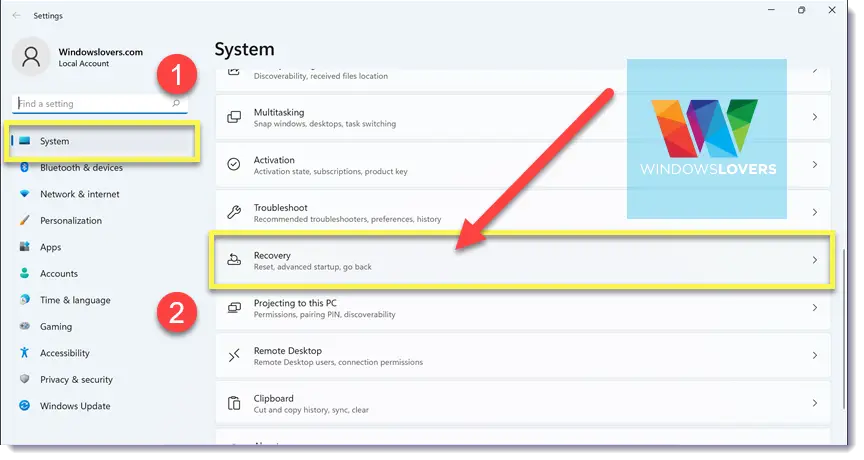Open the Clipboard title text
Image resolution: width=864 pixels, height=460 pixels.
pyautogui.click(x=273, y=398)
